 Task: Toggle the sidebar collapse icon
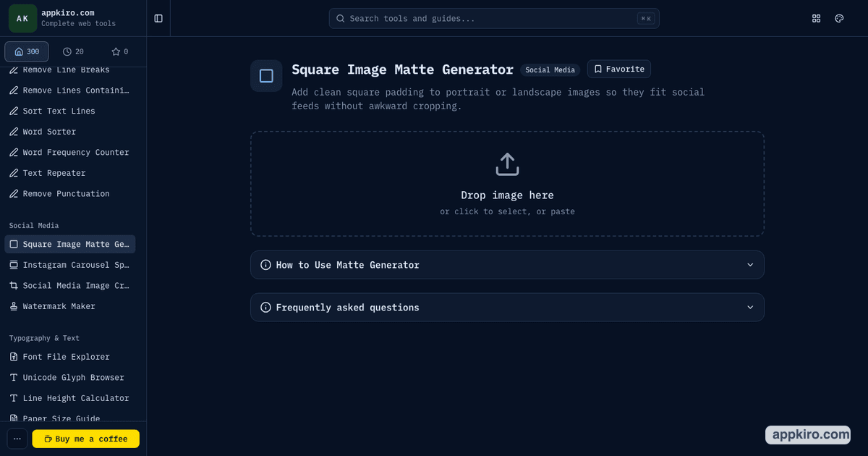(x=158, y=18)
